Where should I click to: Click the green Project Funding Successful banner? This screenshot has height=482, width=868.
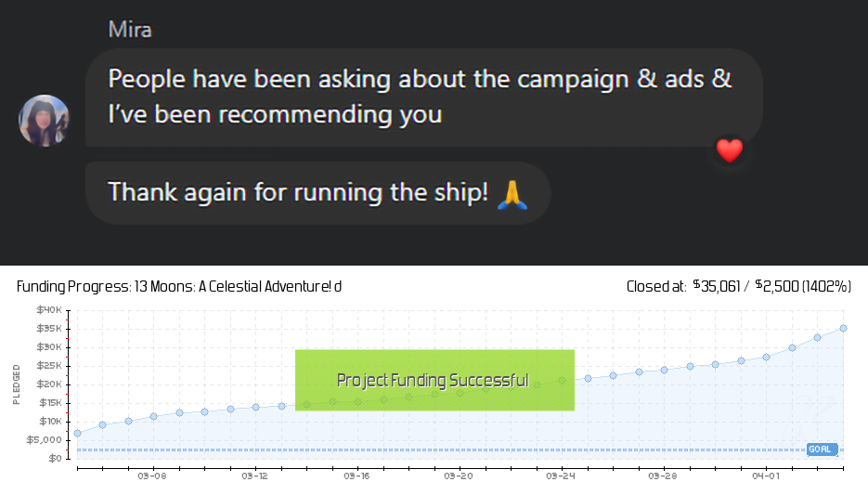point(434,380)
